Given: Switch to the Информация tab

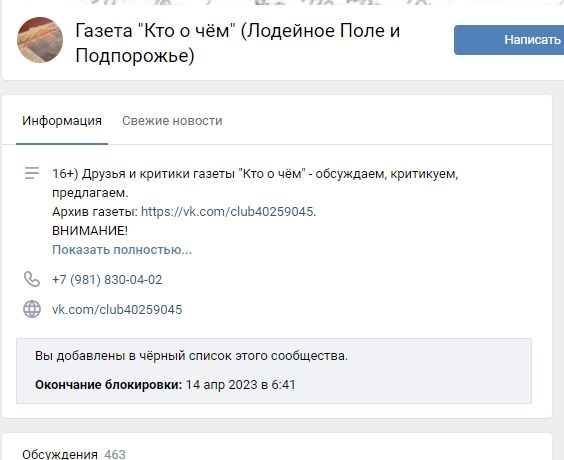Looking at the screenshot, I should [62, 120].
